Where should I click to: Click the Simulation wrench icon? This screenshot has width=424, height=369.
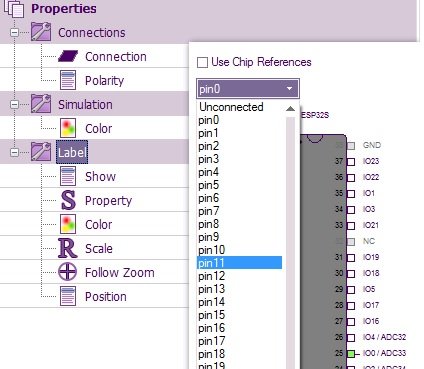[41, 104]
